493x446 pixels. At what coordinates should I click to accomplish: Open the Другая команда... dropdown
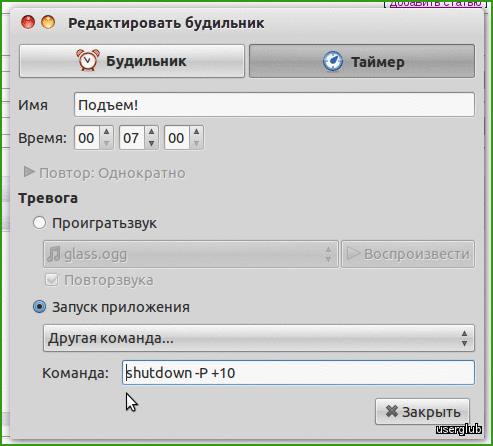pos(259,338)
